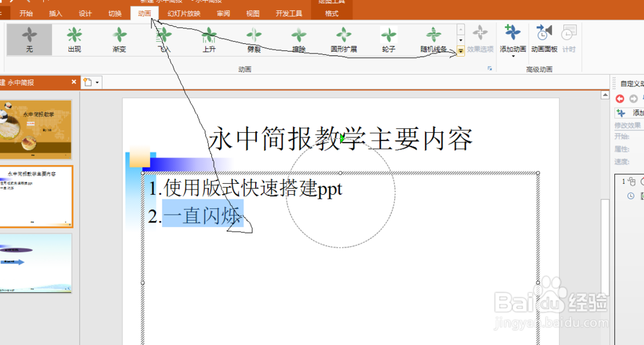Viewport: 644px width, 345px height.
Task: Switch to the 幻灯片放映 ribbon tab
Action: [x=184, y=14]
